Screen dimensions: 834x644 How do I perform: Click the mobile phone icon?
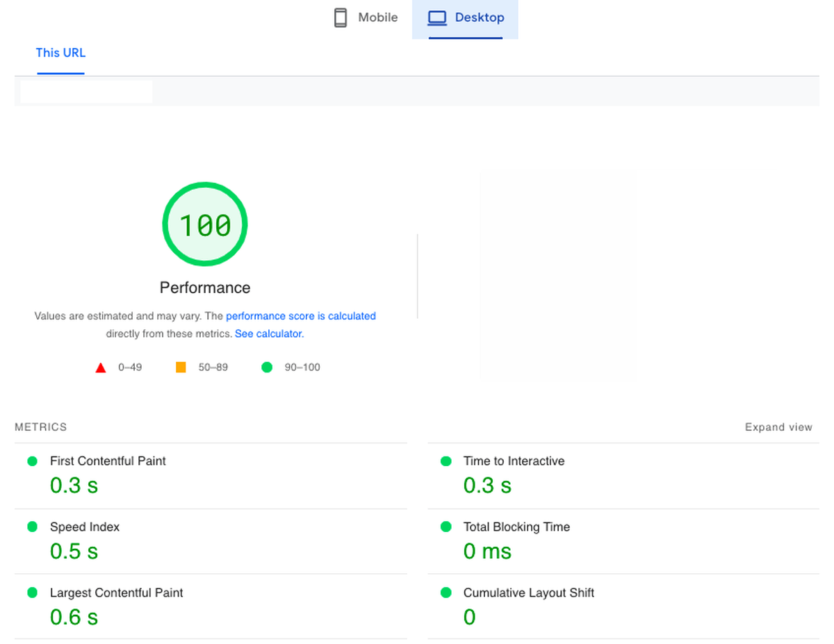click(x=340, y=17)
